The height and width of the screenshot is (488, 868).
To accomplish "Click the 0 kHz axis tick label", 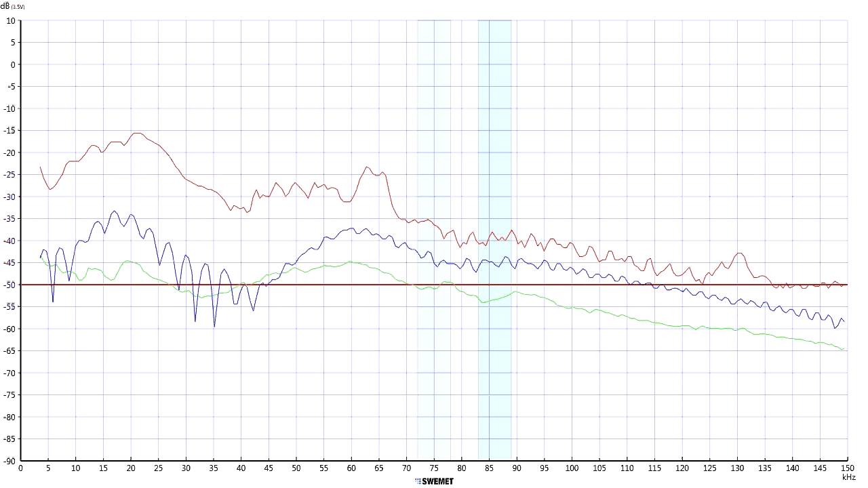I will pos(20,468).
